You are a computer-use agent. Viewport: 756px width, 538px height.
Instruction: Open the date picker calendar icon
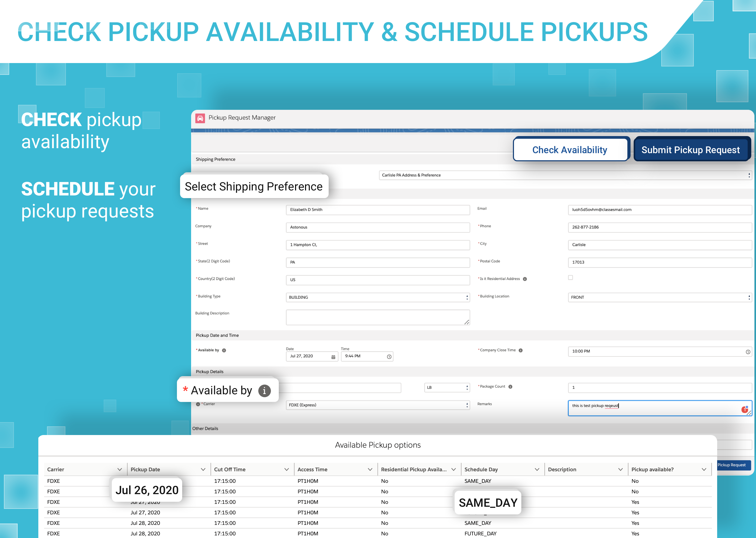click(333, 357)
